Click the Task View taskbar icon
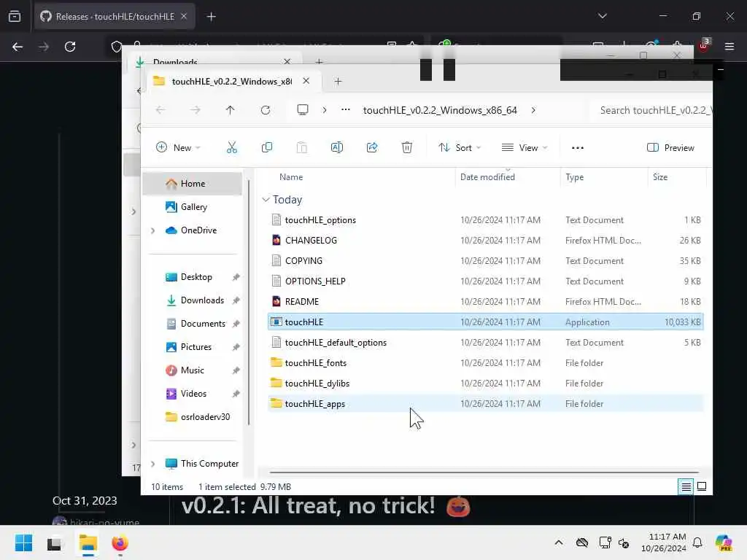The width and height of the screenshot is (747, 560). click(54, 542)
